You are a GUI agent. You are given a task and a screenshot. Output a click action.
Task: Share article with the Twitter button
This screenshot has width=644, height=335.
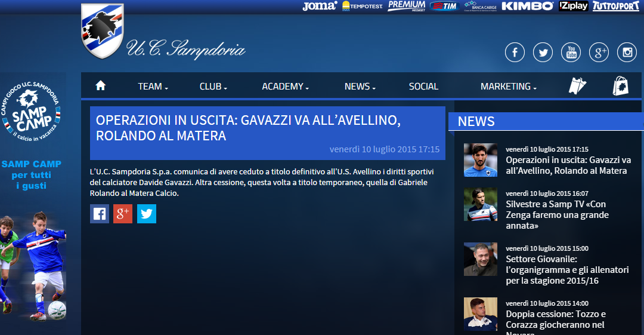point(147,214)
